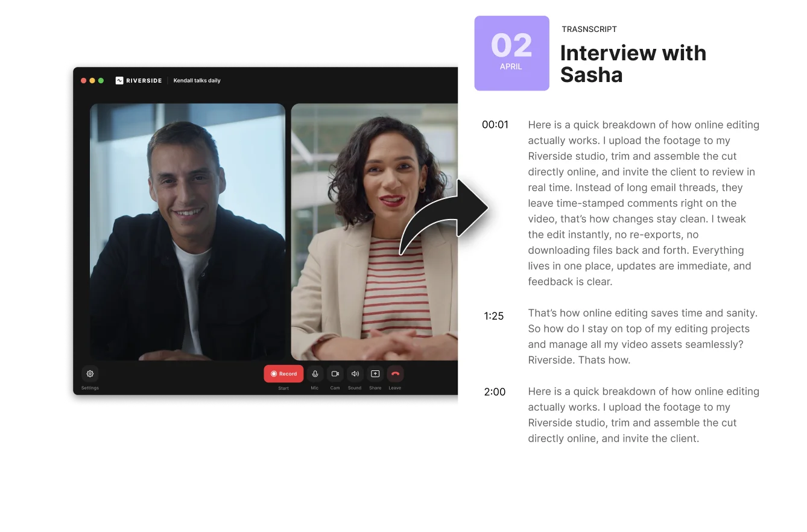Viewport: 807px width, 532px height.
Task: Maximize the Riverside window with green dot
Action: tap(101, 80)
